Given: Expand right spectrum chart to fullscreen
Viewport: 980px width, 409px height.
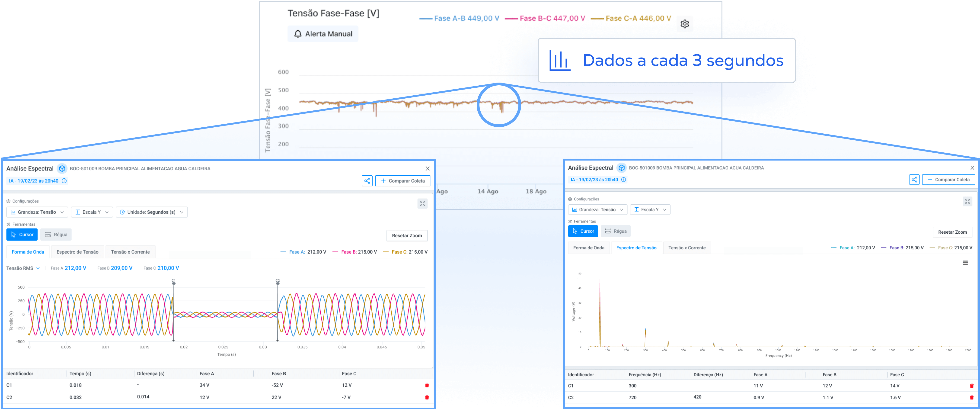Looking at the screenshot, I should pyautogui.click(x=967, y=201).
